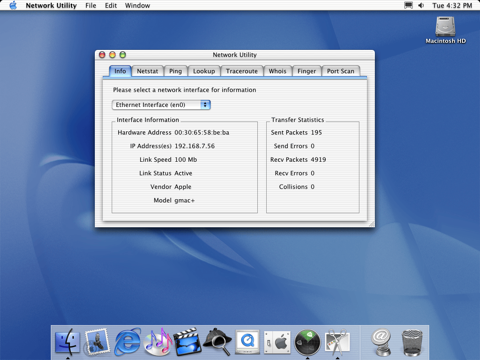The image size is (480, 360).
Task: Close the Network Utility window
Action: coord(102,55)
